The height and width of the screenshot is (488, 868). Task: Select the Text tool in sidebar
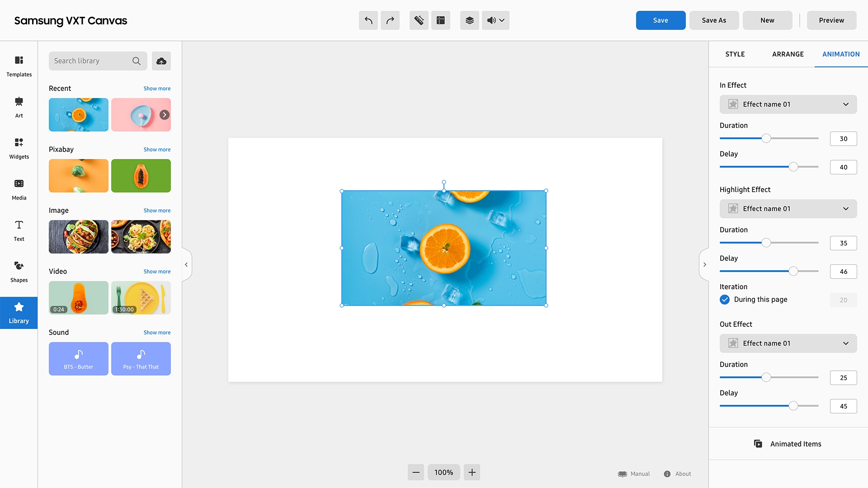point(19,230)
